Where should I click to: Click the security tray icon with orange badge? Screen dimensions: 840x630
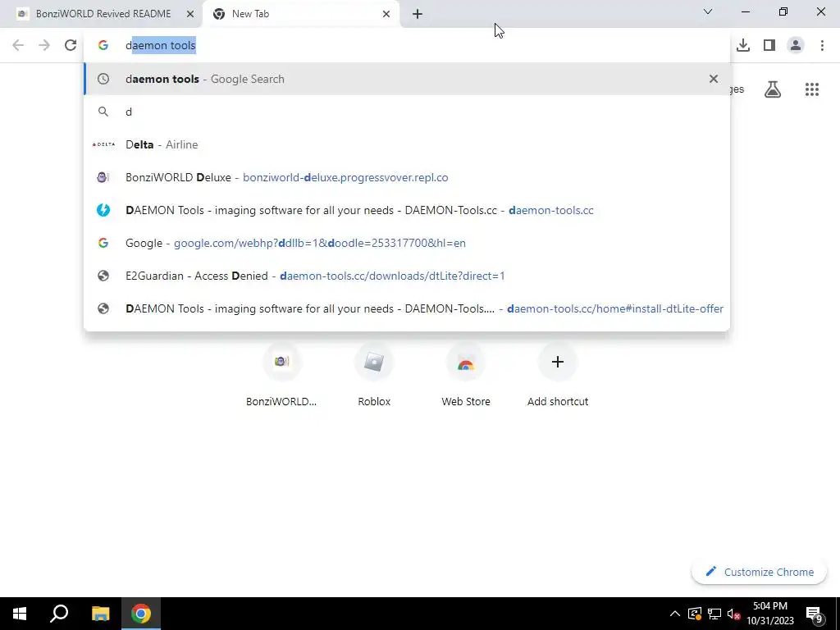[694, 614]
